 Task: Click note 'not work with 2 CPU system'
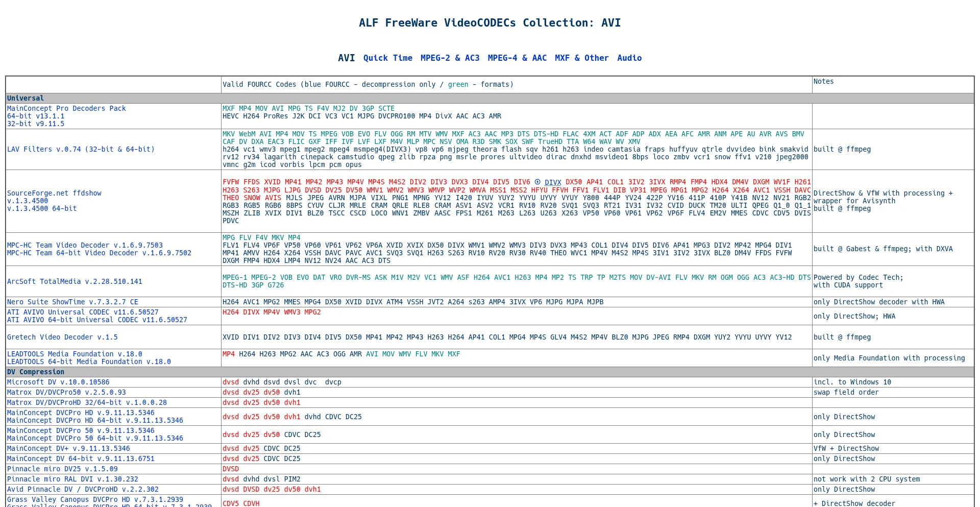tap(867, 479)
